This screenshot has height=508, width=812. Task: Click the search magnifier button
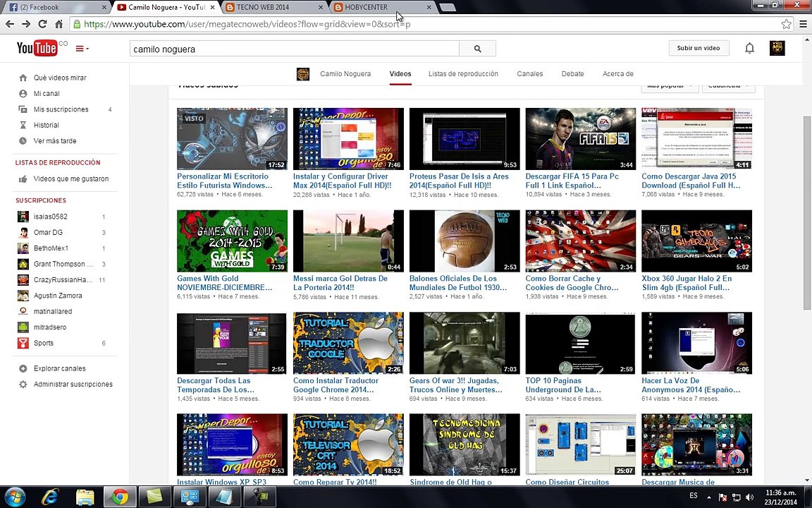pos(477,49)
